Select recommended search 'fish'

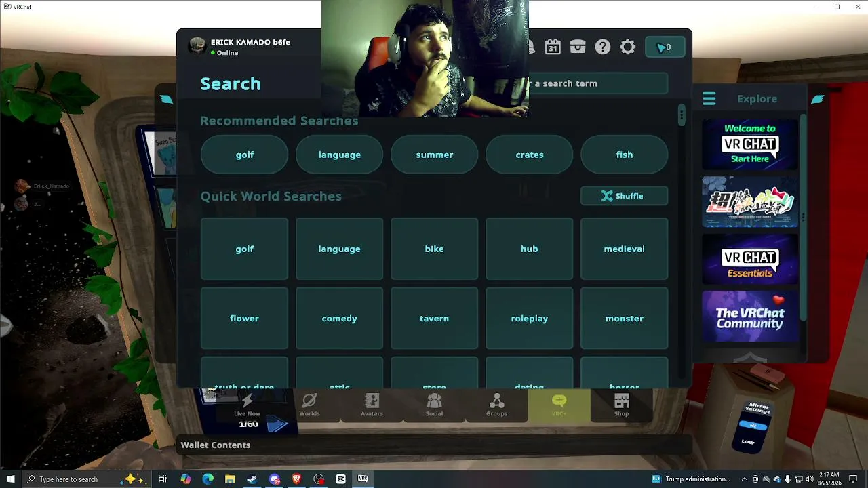[625, 155]
